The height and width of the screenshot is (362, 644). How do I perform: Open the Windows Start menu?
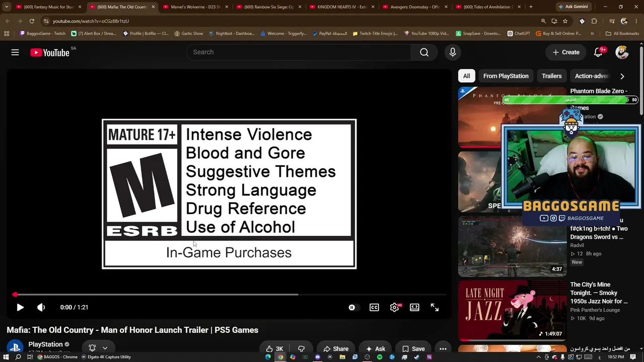[6, 357]
